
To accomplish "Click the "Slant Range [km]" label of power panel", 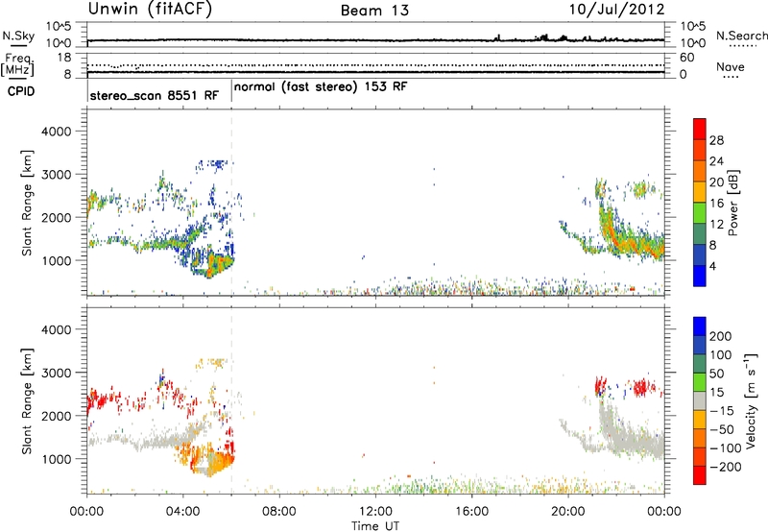I will (x=28, y=203).
